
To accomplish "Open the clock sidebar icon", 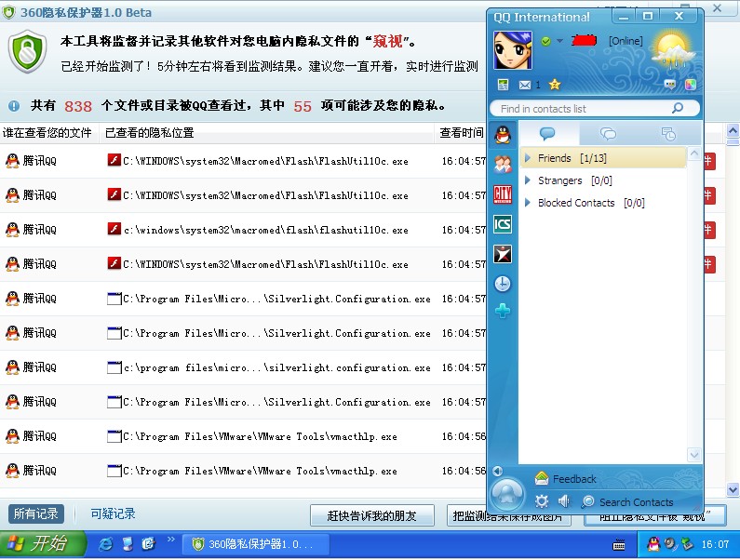I will (x=503, y=284).
